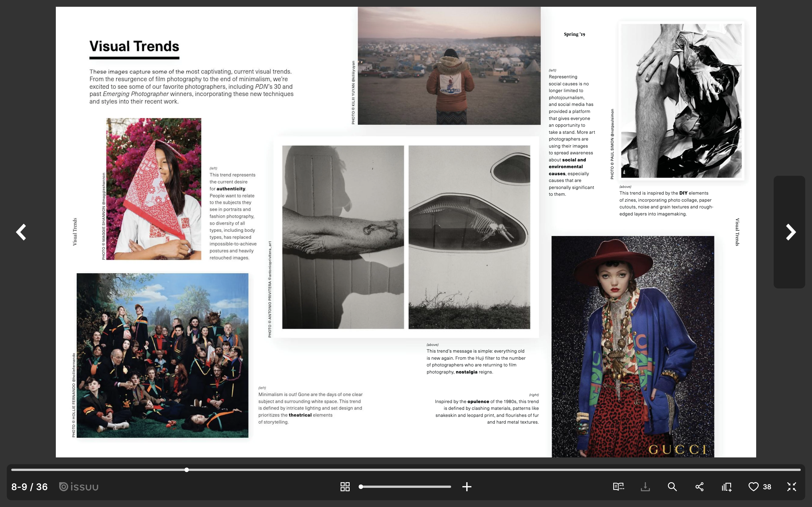This screenshot has width=812, height=507.
Task: Click the page progress handle dot
Action: (187, 470)
